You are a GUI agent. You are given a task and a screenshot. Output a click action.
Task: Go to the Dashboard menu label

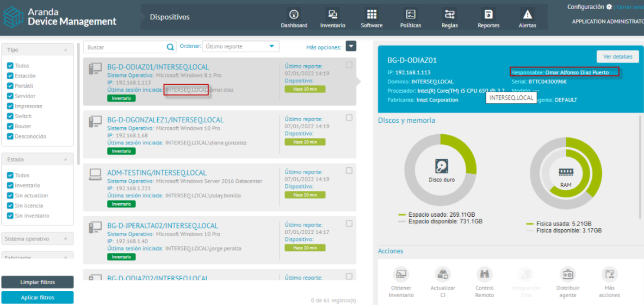[294, 25]
